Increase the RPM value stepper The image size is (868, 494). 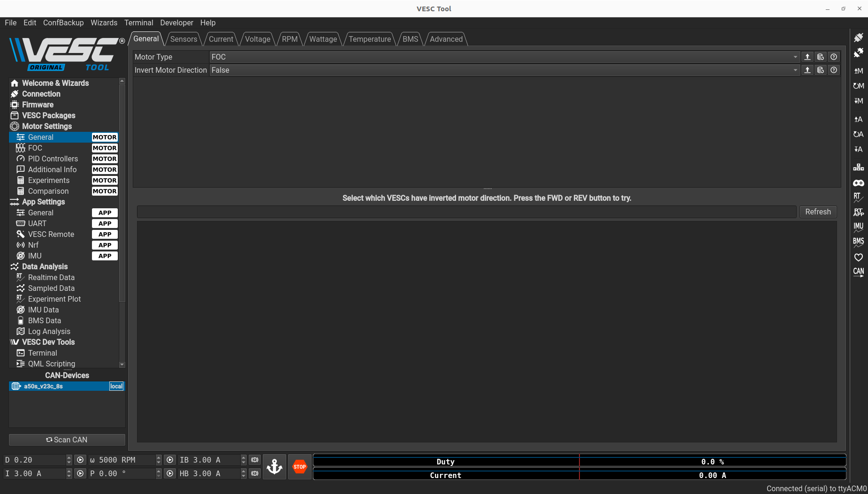coord(159,457)
